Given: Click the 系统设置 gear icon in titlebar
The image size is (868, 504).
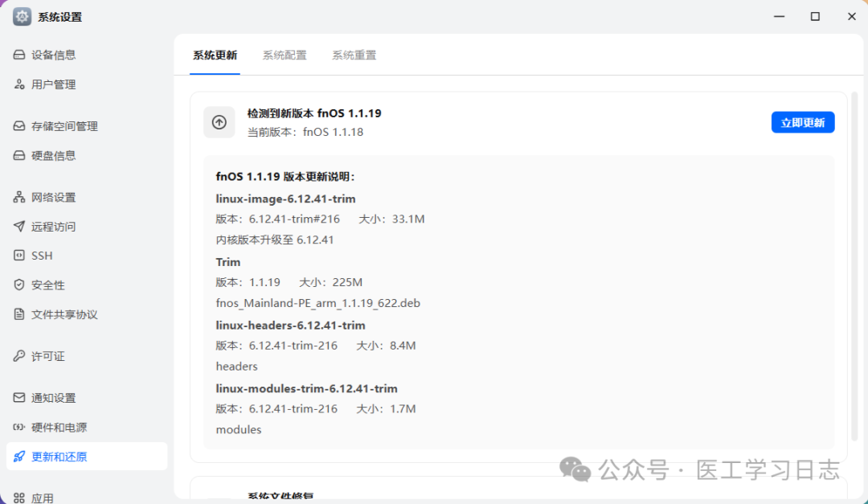Looking at the screenshot, I should (x=22, y=16).
